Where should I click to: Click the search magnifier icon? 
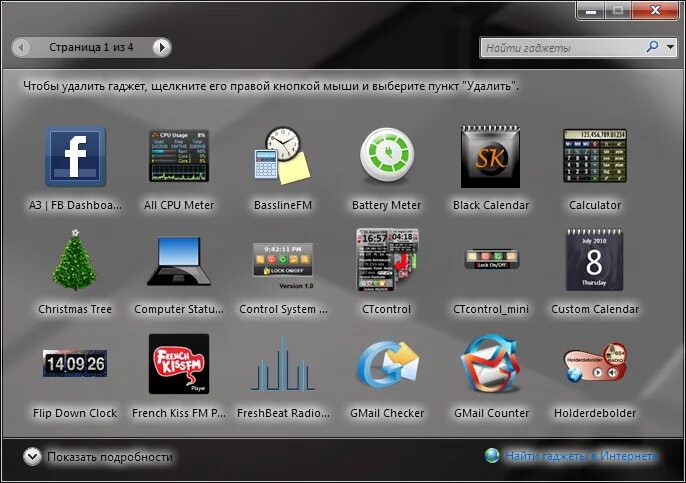(652, 47)
